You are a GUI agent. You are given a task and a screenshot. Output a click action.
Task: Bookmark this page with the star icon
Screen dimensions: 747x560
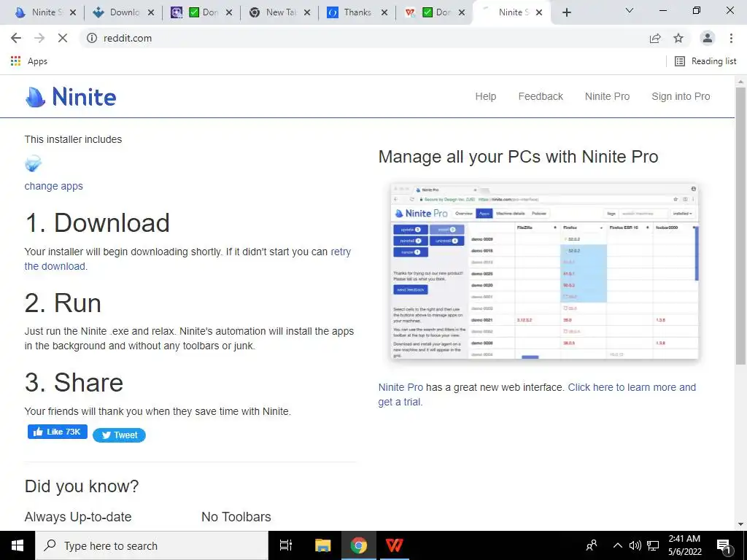tap(678, 38)
